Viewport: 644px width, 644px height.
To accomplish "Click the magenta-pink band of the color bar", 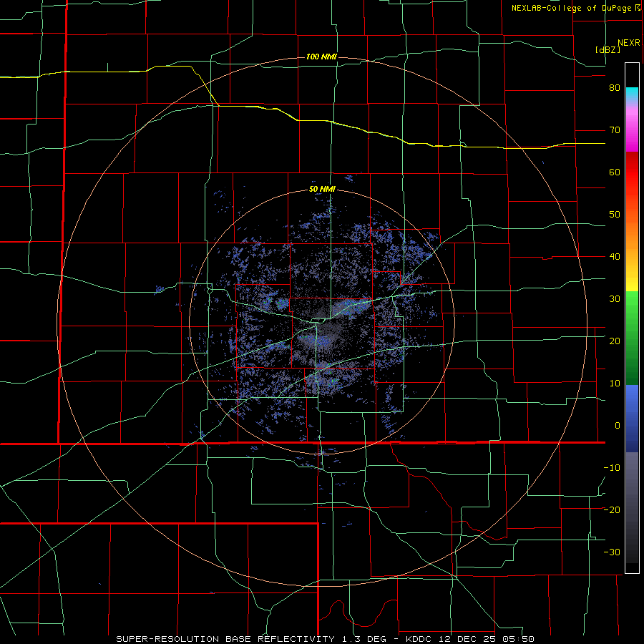I will click(x=632, y=127).
